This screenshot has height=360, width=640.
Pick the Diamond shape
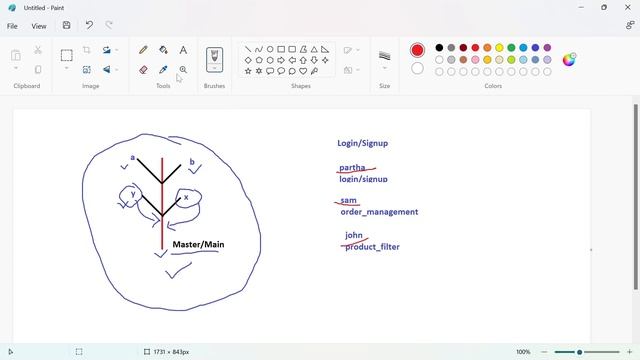coord(248,60)
